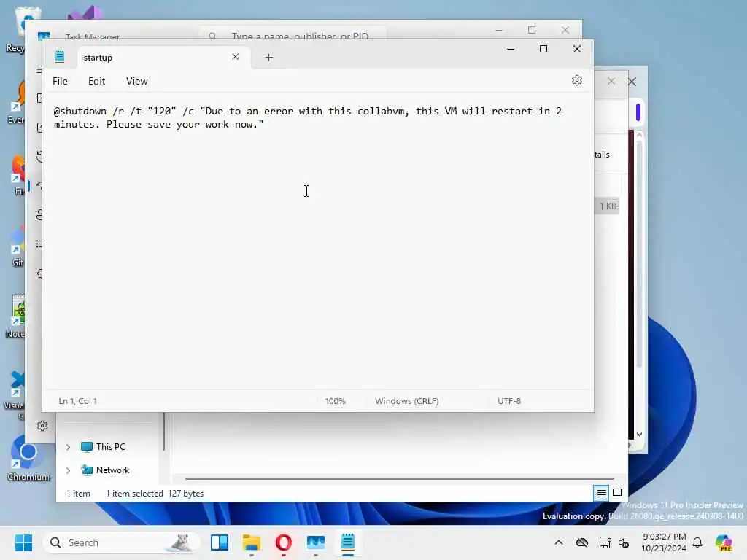Open Copilot preview icon in taskbar
Image resolution: width=747 pixels, height=560 pixels.
point(724,542)
